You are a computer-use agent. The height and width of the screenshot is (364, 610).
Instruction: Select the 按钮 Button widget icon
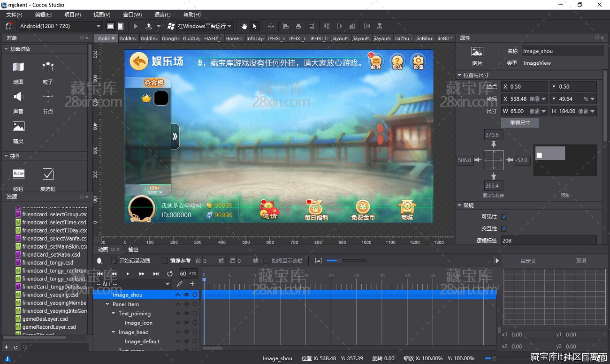(18, 174)
